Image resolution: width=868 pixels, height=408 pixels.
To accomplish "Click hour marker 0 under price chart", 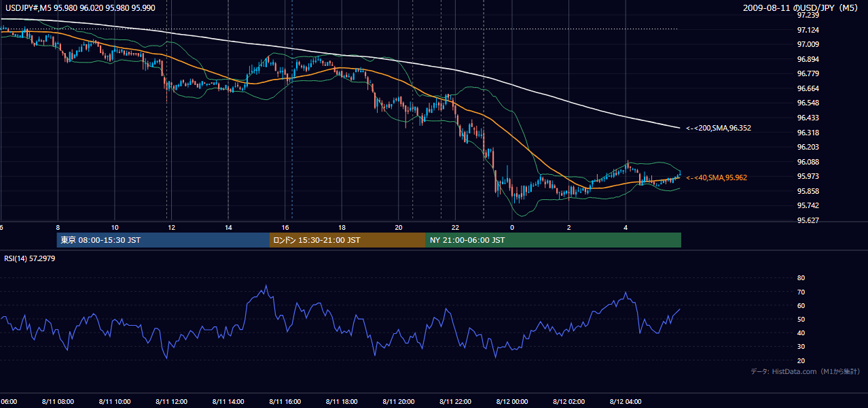I will coord(512,227).
